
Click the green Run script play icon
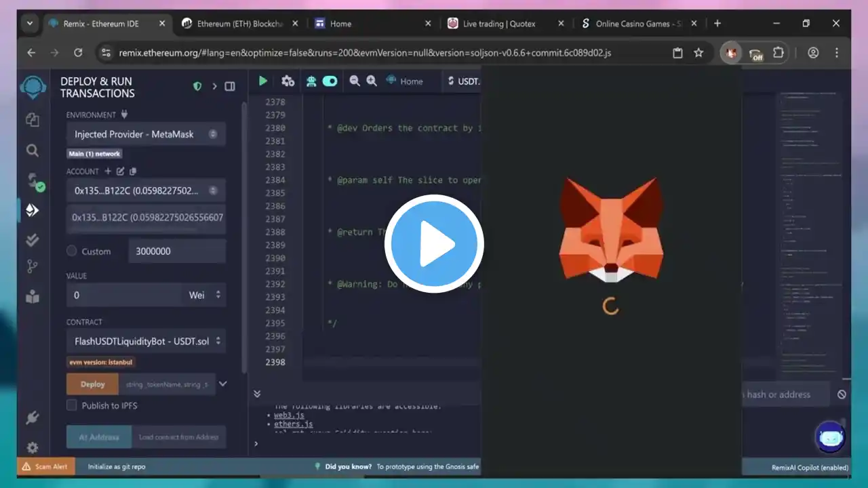point(263,81)
